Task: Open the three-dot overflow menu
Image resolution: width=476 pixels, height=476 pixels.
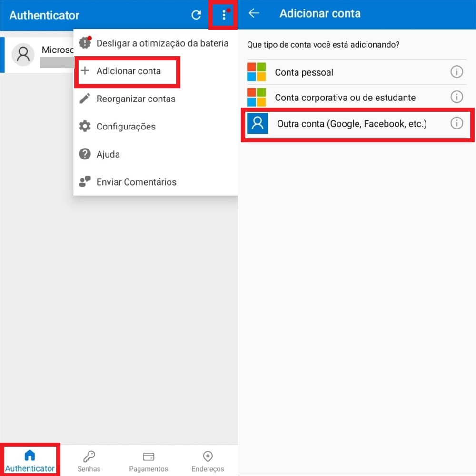Action: pyautogui.click(x=223, y=15)
